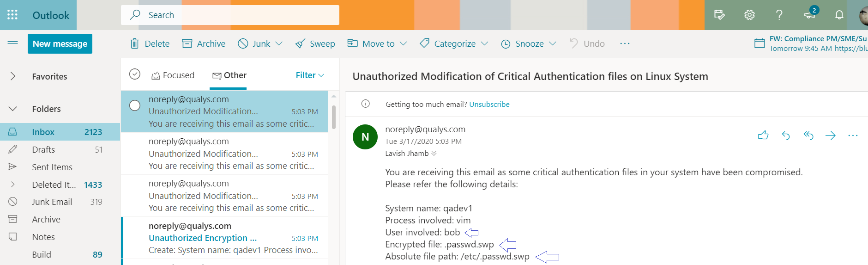Forward the email using forward arrow
868x265 pixels.
[830, 135]
